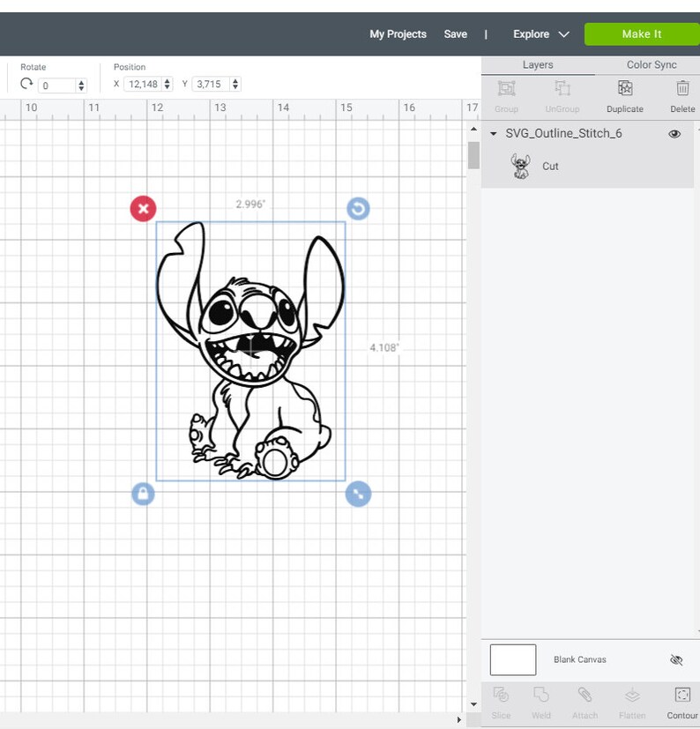Click the lock proportions handle on selection
The image size is (700, 729).
point(143,494)
